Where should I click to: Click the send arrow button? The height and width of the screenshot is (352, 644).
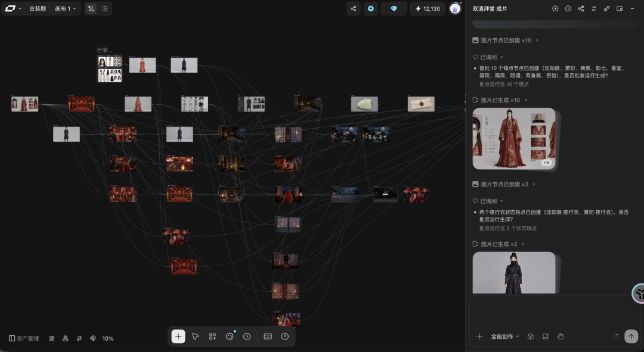pyautogui.click(x=631, y=337)
